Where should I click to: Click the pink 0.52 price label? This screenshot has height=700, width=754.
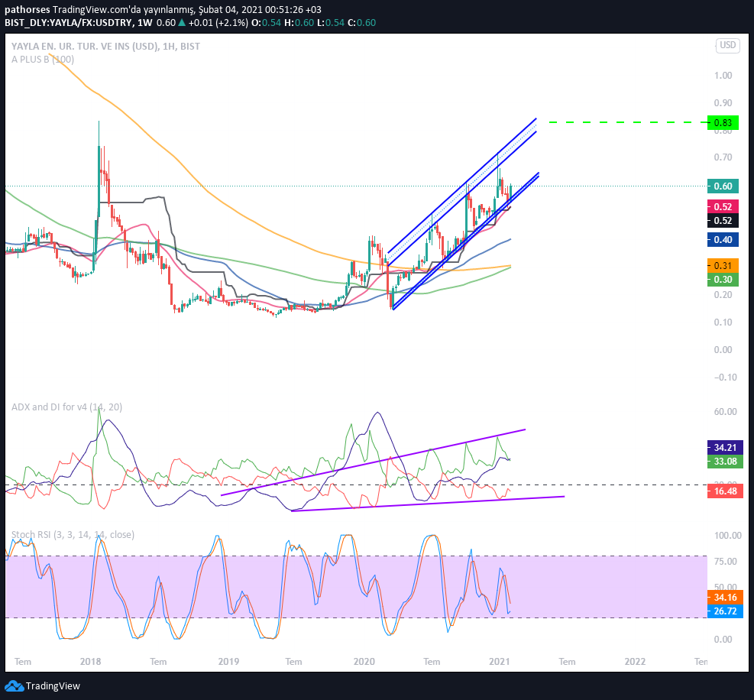pyautogui.click(x=723, y=207)
